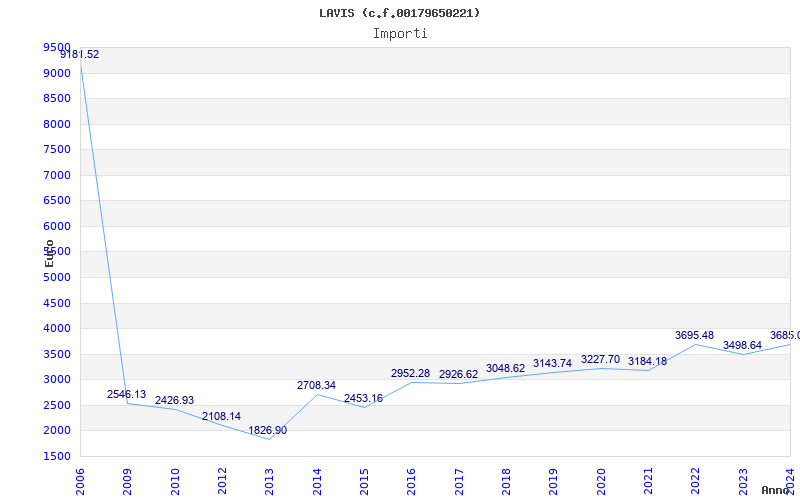Click the data label 3498.64
The height and width of the screenshot is (500, 800).
(742, 345)
